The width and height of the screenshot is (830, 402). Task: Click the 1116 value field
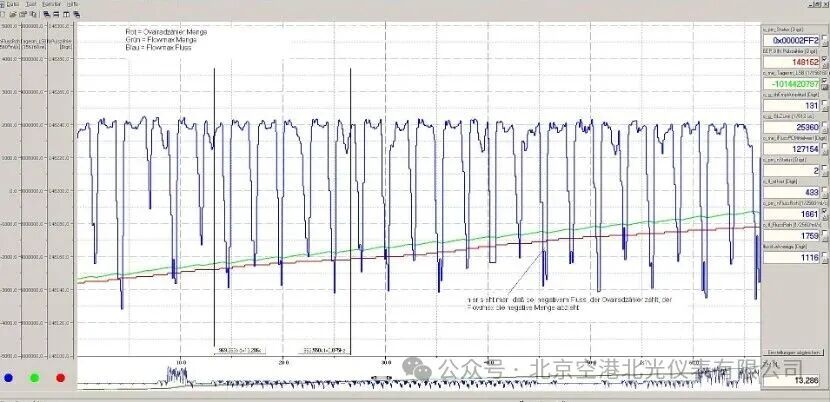[792, 257]
